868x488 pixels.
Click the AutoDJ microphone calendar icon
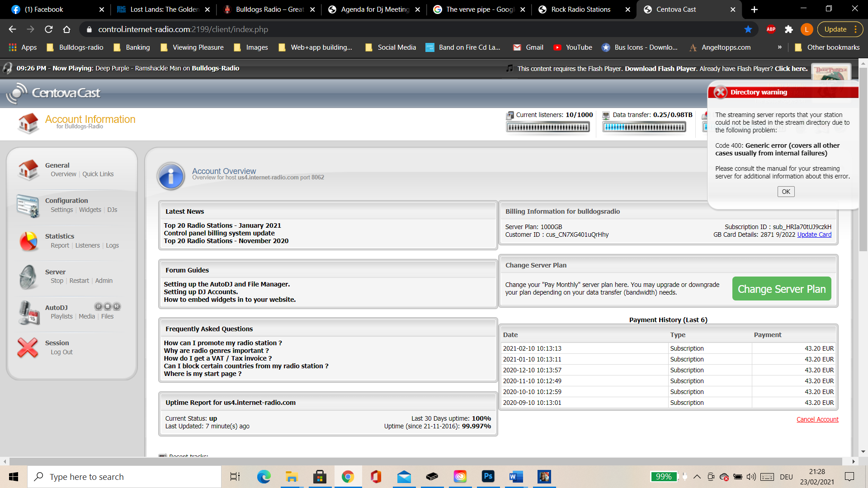coord(28,312)
